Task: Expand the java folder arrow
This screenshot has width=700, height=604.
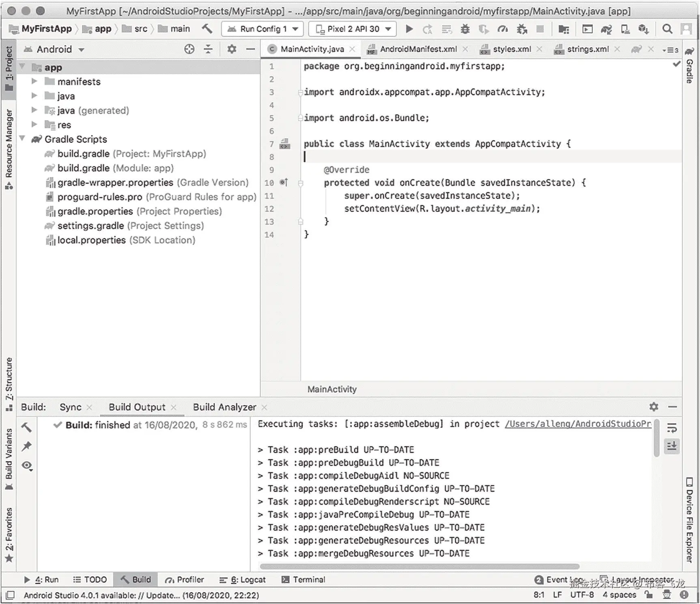Action: coord(34,96)
